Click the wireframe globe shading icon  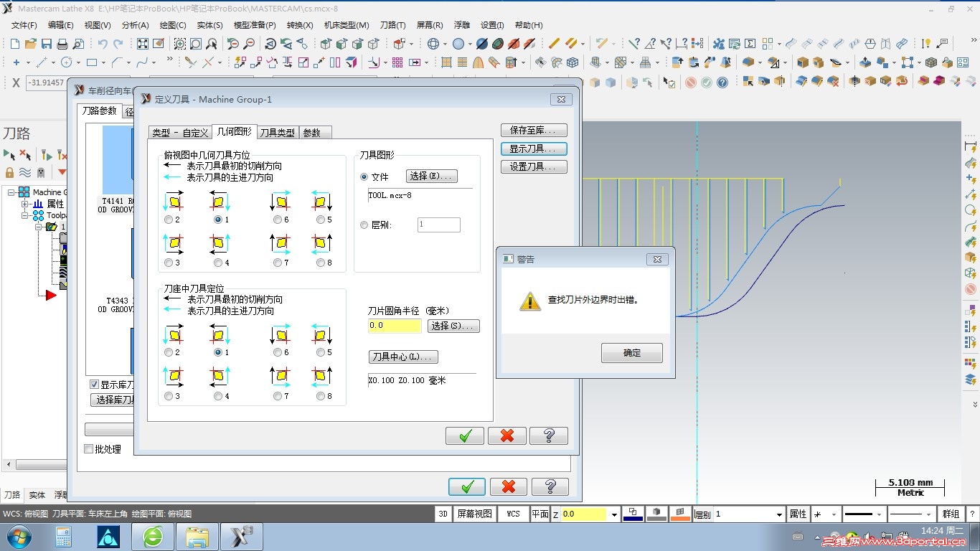click(x=433, y=44)
